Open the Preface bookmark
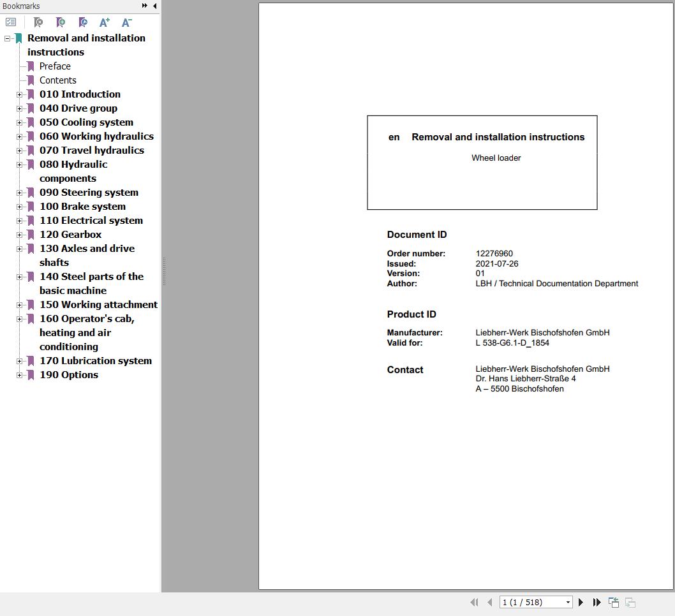The image size is (675, 616). point(55,66)
